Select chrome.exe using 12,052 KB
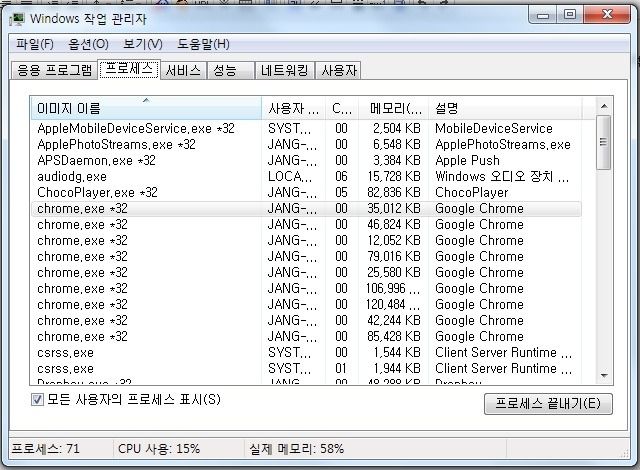Viewport: 640px width, 470px height. tap(306, 240)
